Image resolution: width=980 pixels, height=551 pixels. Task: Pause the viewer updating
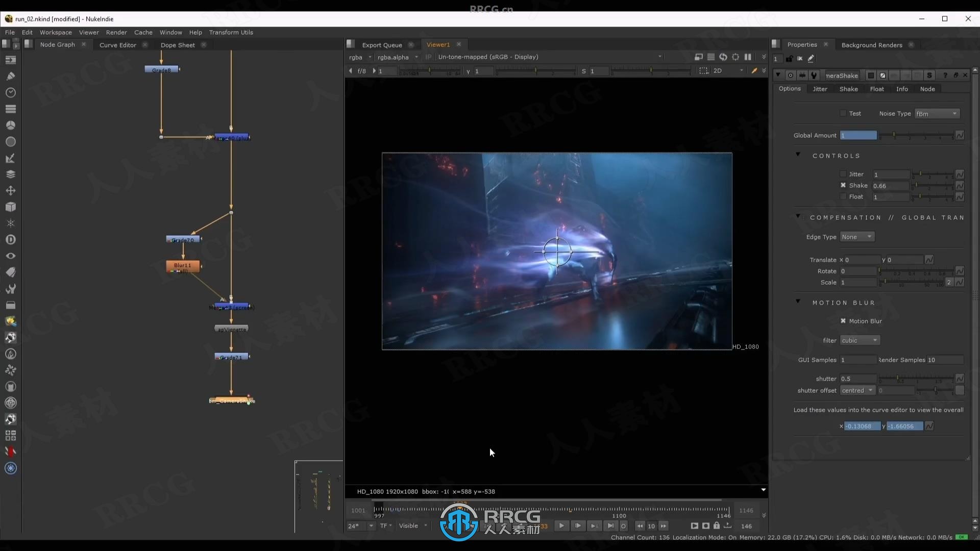(x=748, y=57)
